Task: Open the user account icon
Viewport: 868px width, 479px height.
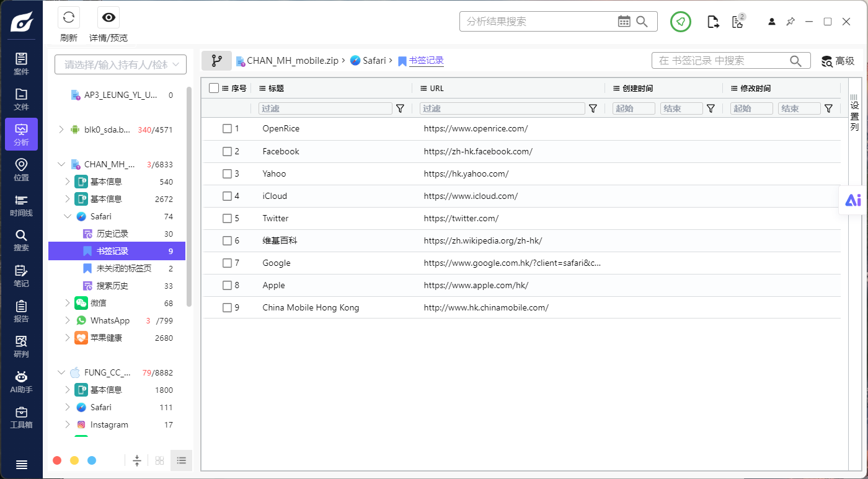Action: (772, 22)
